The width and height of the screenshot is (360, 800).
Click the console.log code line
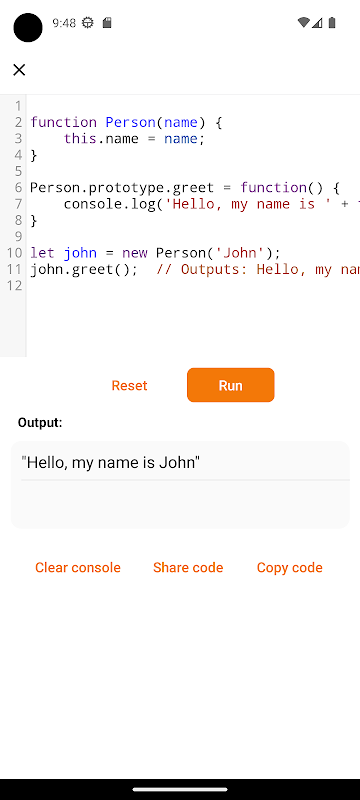click(212, 204)
